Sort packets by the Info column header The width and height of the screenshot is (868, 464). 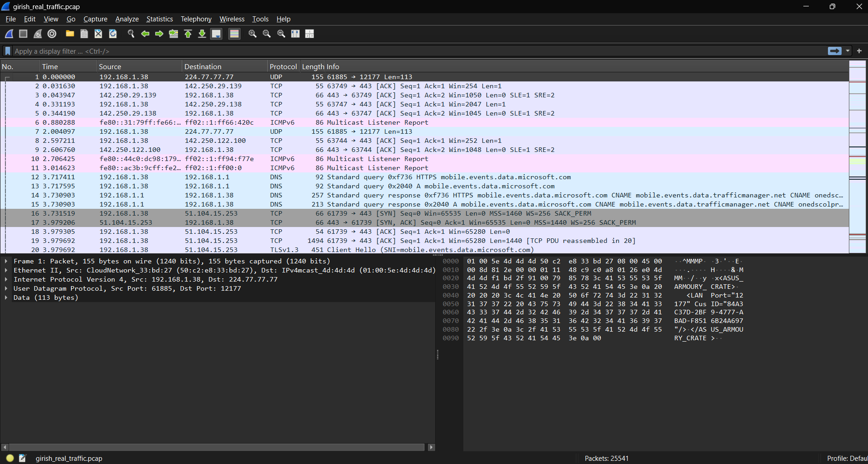pyautogui.click(x=588, y=66)
